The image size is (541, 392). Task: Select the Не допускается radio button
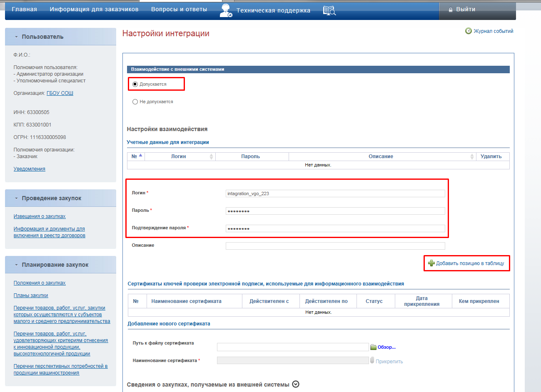point(135,102)
